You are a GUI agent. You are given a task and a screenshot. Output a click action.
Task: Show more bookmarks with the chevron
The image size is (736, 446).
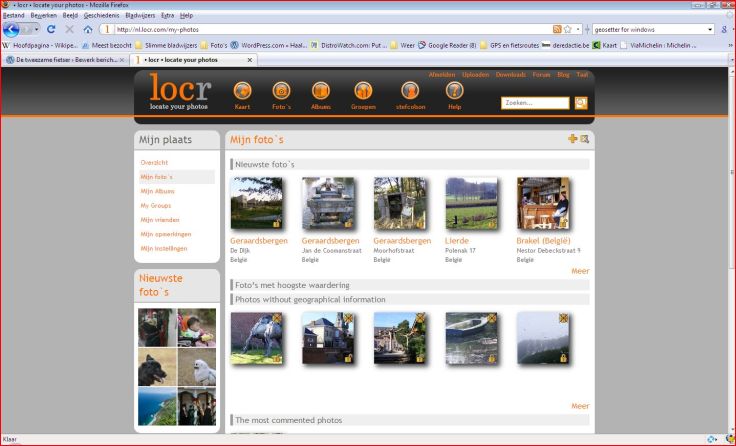tap(730, 46)
